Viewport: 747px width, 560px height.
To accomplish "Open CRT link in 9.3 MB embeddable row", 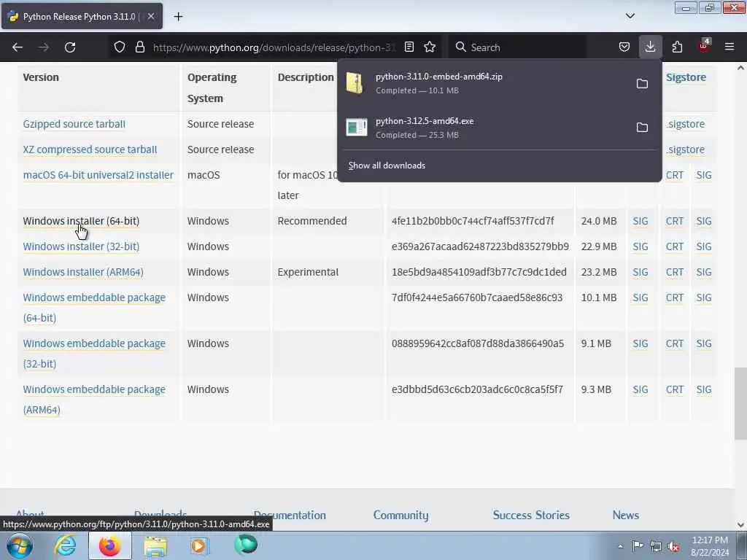I will coord(675,389).
